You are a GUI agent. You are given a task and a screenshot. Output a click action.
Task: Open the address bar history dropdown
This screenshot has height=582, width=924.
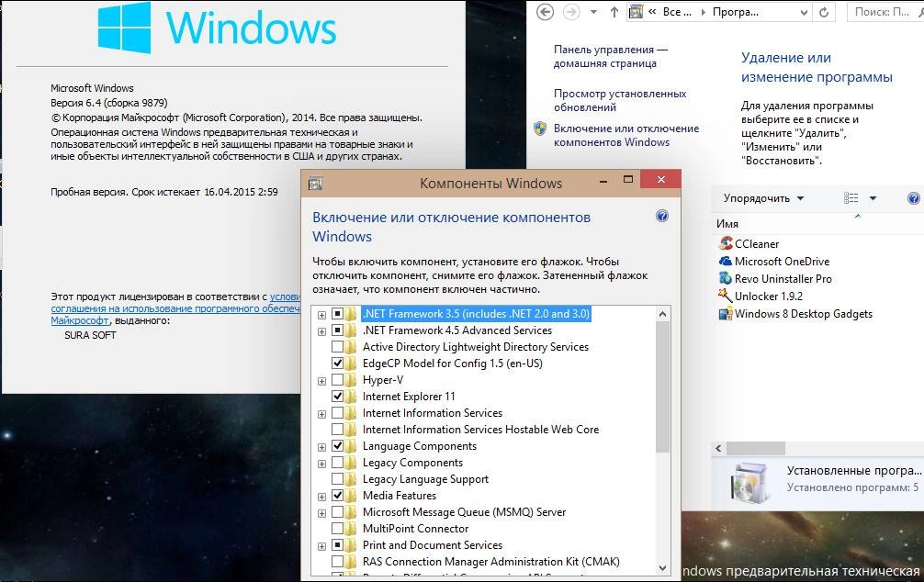click(x=804, y=12)
